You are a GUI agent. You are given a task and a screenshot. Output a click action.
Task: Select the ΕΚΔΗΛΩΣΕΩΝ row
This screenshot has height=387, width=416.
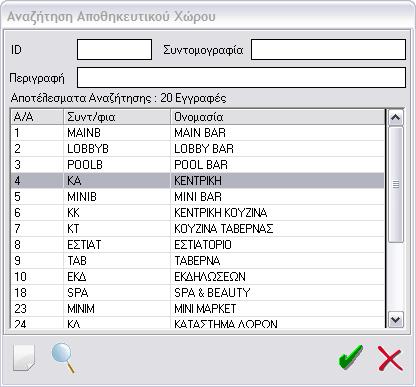point(197,277)
